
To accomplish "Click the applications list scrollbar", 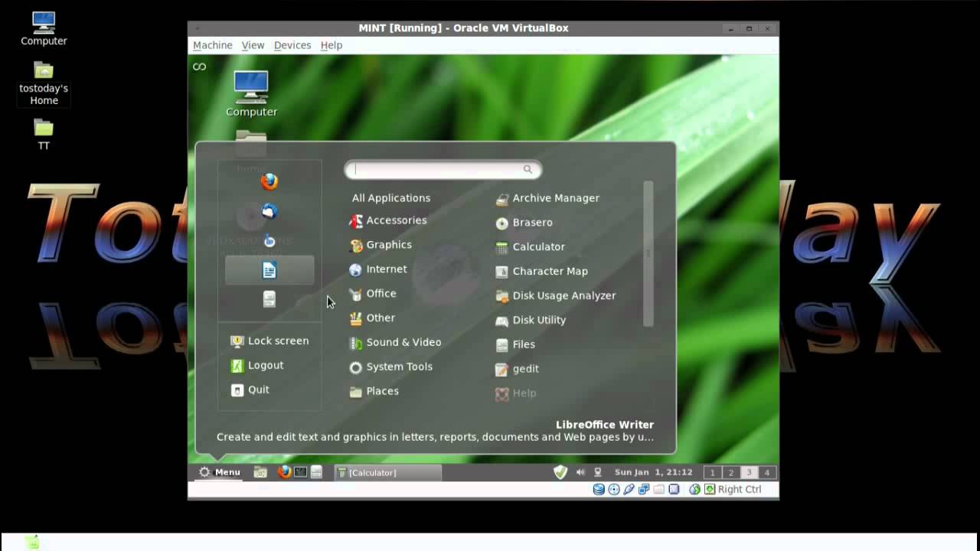I will 648,254.
